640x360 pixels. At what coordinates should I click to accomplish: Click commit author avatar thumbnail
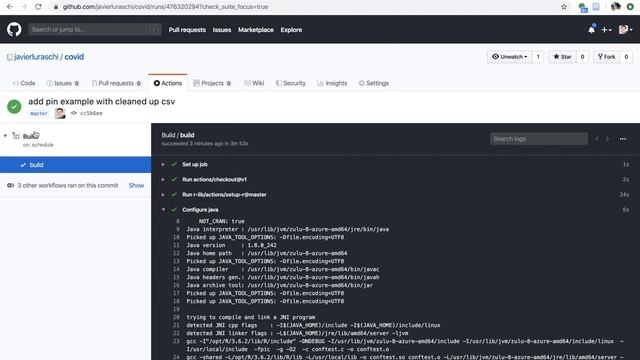[60, 113]
